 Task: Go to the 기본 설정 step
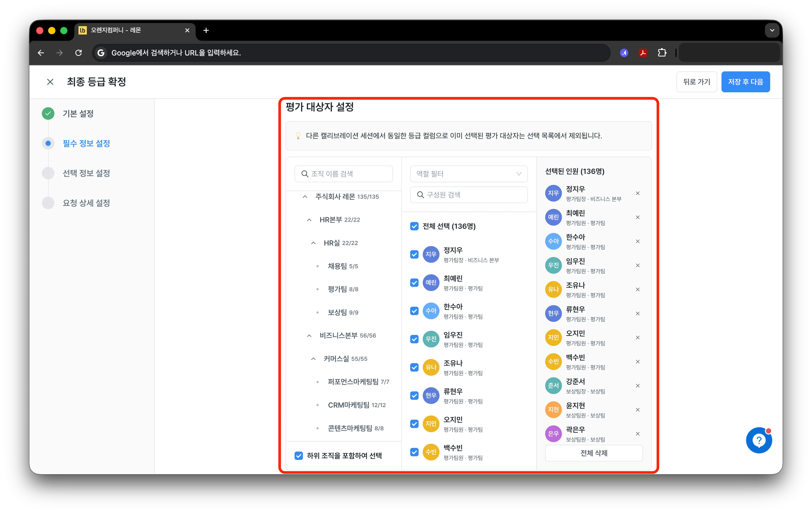(78, 113)
